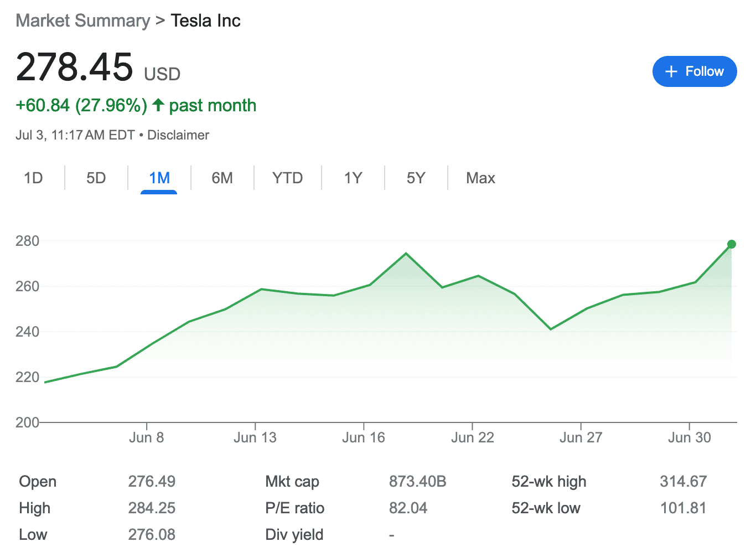Image resolution: width=756 pixels, height=557 pixels.
Task: Open the Market Summary page
Action: [82, 20]
